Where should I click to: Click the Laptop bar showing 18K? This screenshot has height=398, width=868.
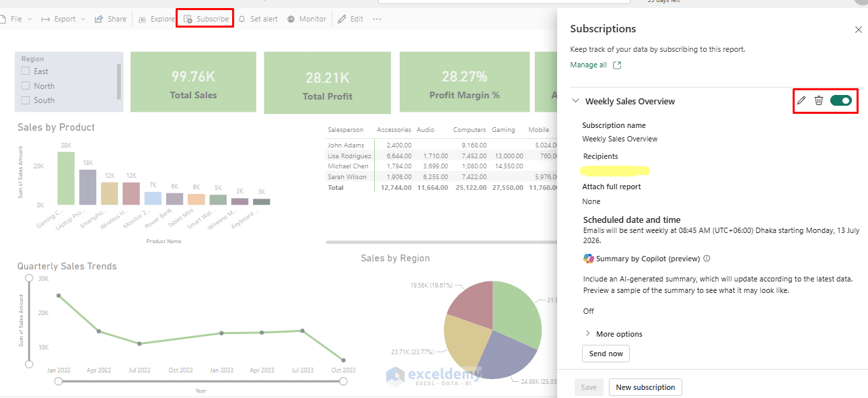[88, 187]
